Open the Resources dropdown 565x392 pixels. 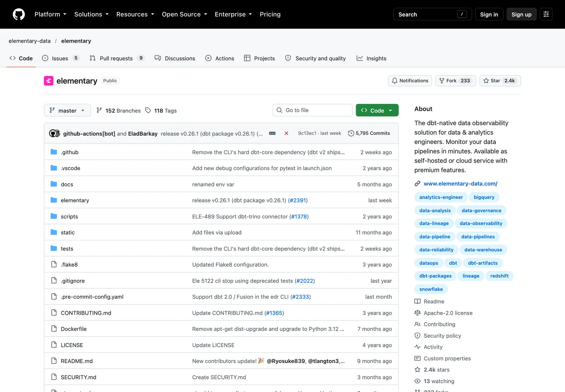[135, 14]
